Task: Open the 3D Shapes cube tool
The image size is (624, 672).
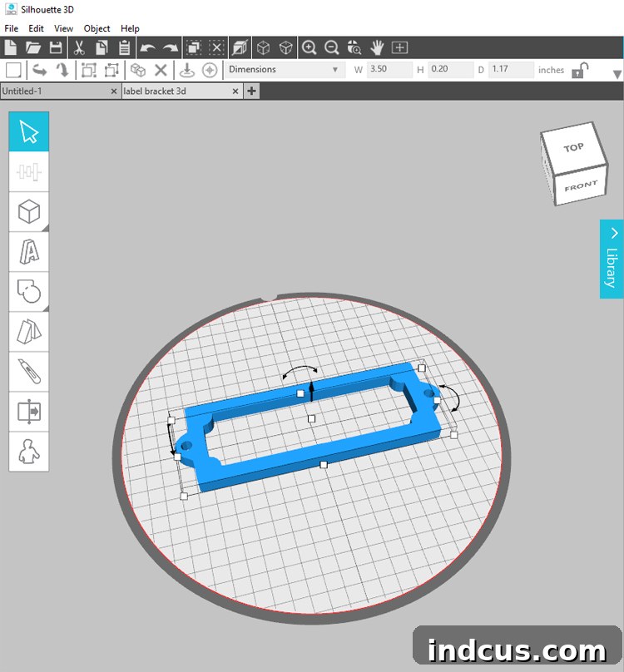Action: click(x=29, y=212)
